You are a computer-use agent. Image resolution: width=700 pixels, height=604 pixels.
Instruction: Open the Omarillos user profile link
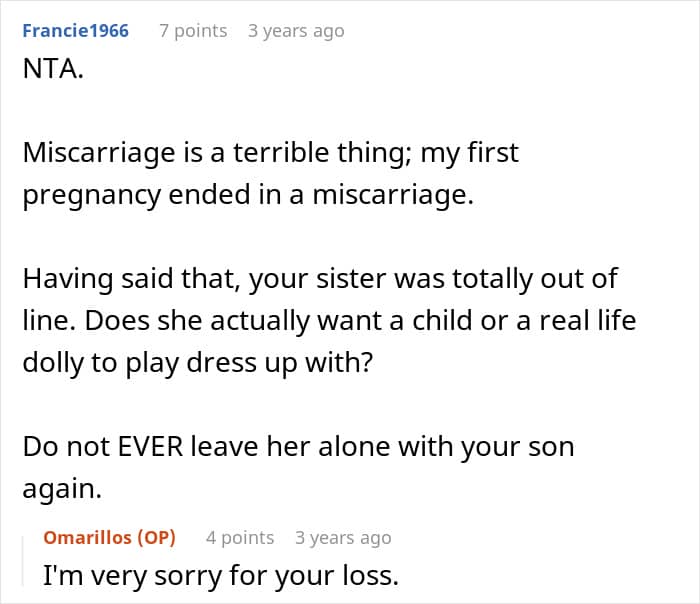pyautogui.click(x=88, y=537)
